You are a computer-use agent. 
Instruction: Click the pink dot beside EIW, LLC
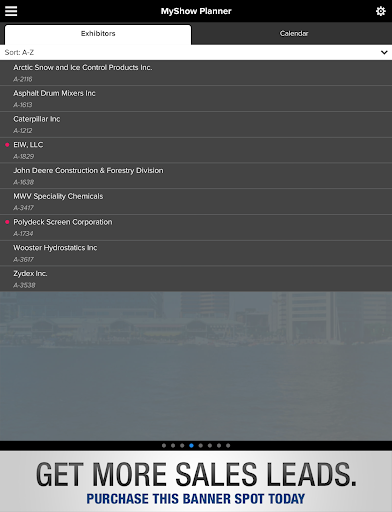coord(7,145)
